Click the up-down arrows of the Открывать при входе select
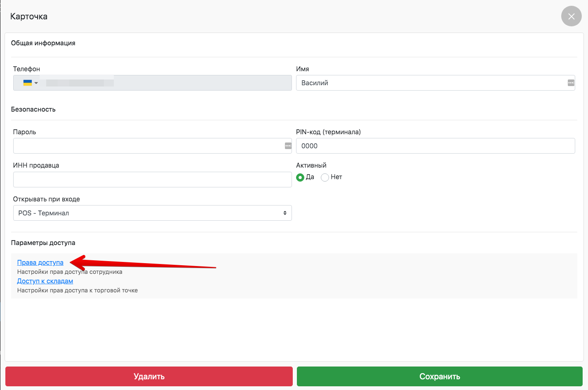588x390 pixels. pyautogui.click(x=285, y=213)
